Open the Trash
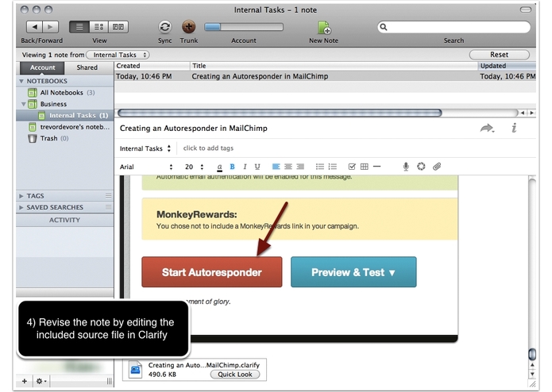 tap(48, 139)
